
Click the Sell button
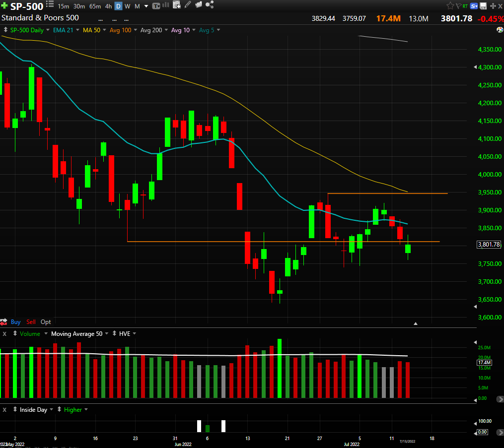(31, 322)
